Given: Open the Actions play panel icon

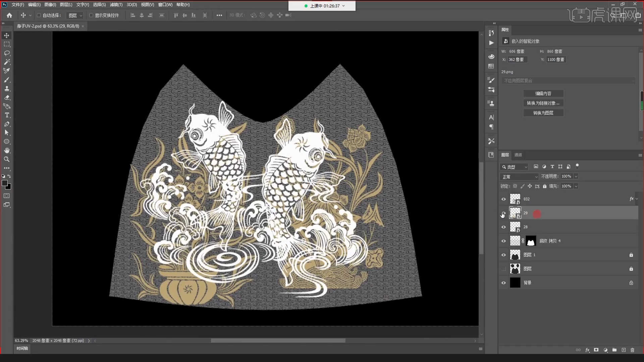Looking at the screenshot, I should 491,43.
